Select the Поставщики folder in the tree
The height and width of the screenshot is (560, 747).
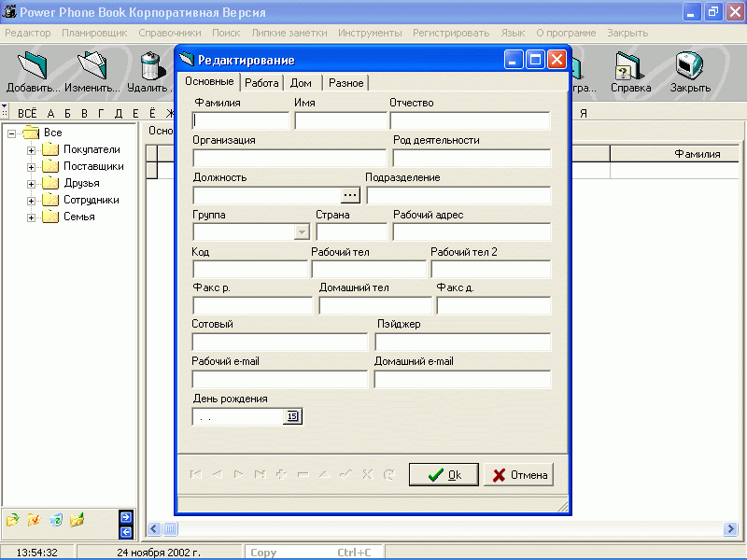93,166
